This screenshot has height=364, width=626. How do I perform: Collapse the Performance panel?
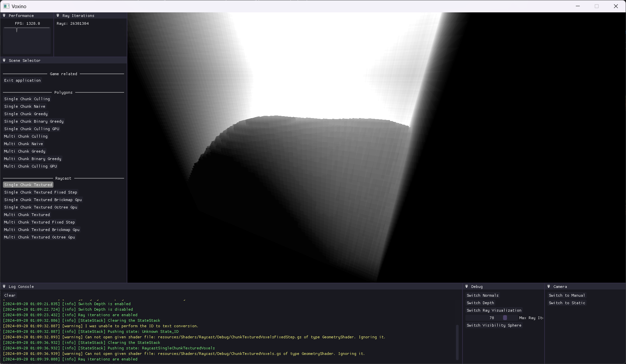click(4, 16)
